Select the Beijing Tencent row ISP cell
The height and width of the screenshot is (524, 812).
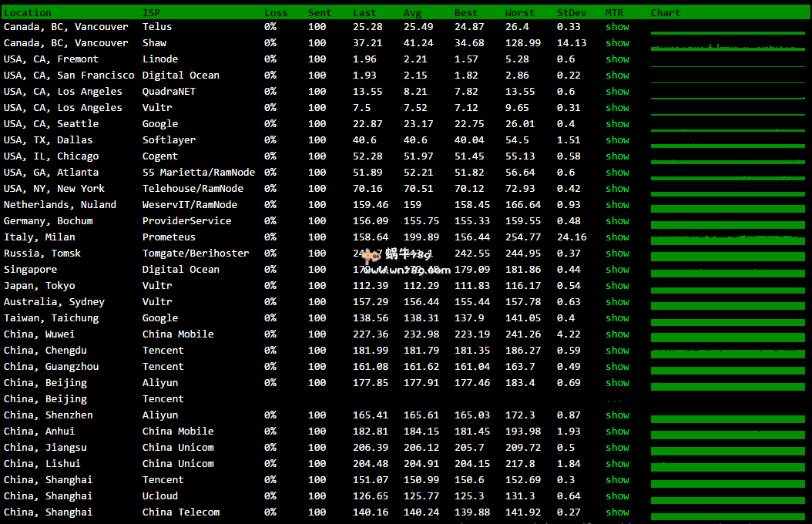click(x=163, y=399)
